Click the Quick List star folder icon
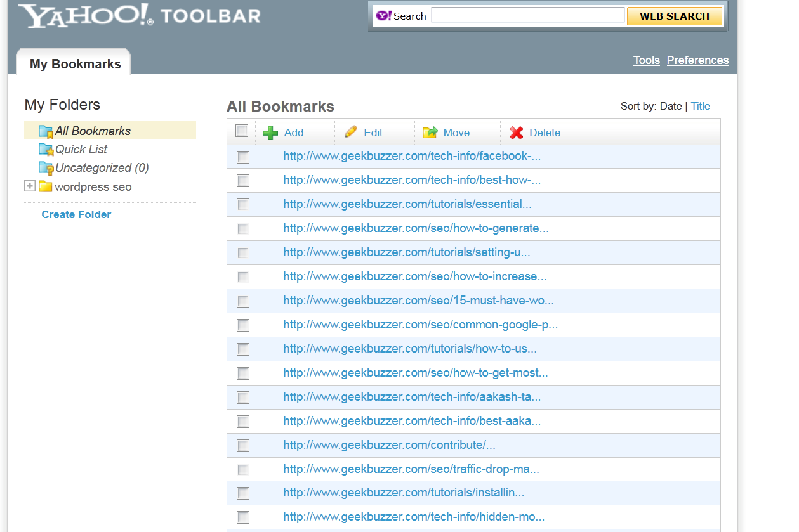 [46, 150]
